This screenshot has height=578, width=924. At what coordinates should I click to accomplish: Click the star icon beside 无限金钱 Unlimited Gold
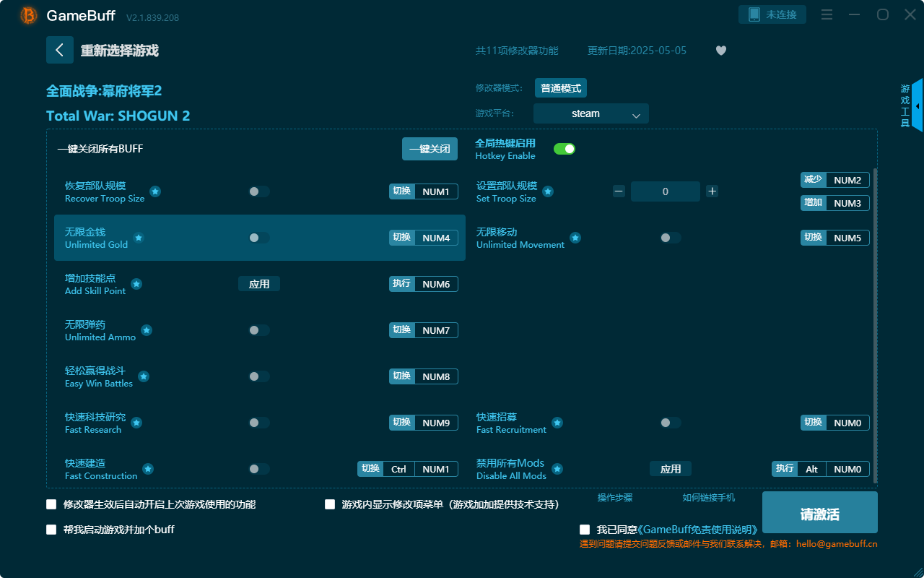click(138, 237)
